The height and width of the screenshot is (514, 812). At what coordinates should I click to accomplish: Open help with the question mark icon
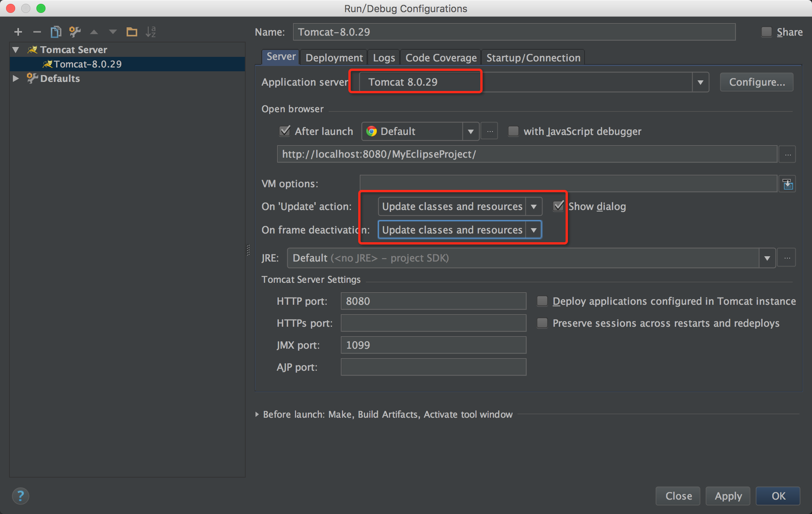20,496
